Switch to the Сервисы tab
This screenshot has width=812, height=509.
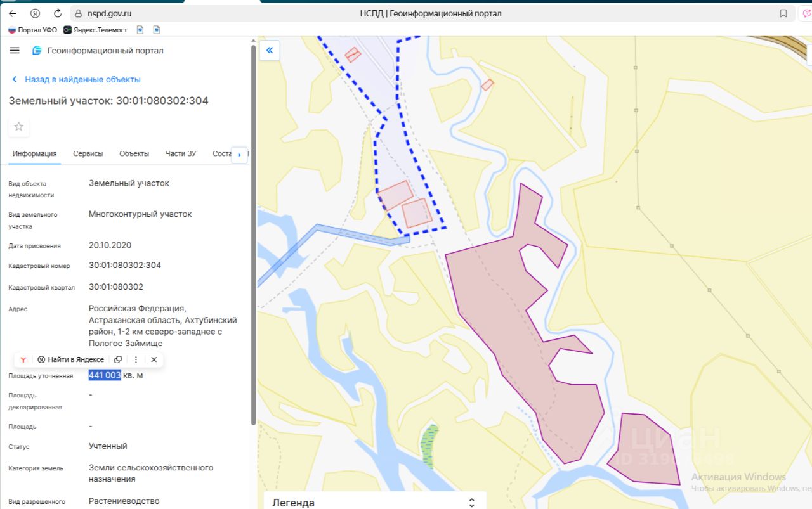coord(88,153)
